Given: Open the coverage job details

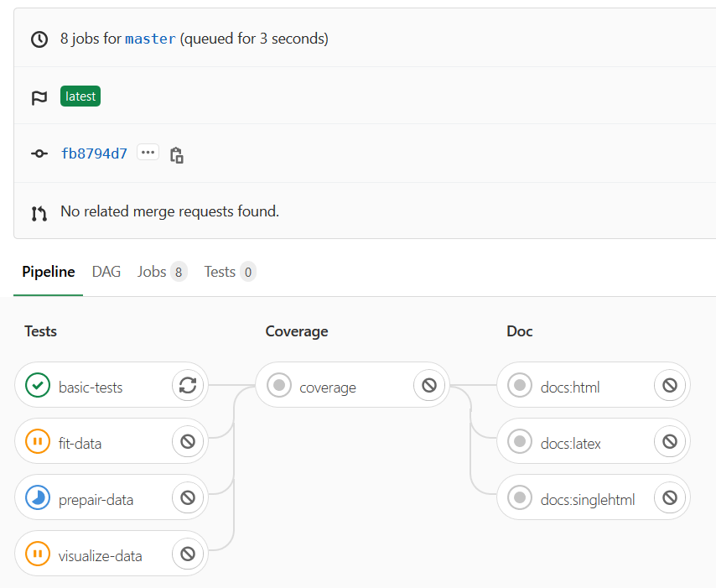Looking at the screenshot, I should 328,387.
